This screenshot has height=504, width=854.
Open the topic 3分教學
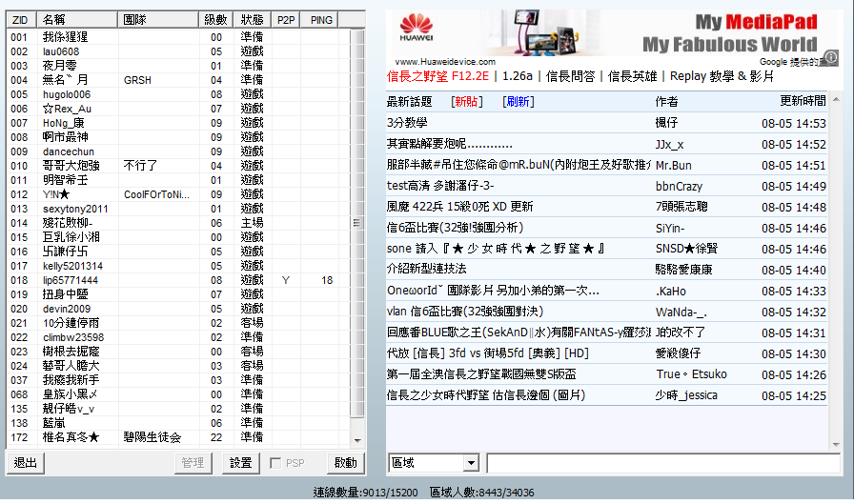[x=407, y=123]
